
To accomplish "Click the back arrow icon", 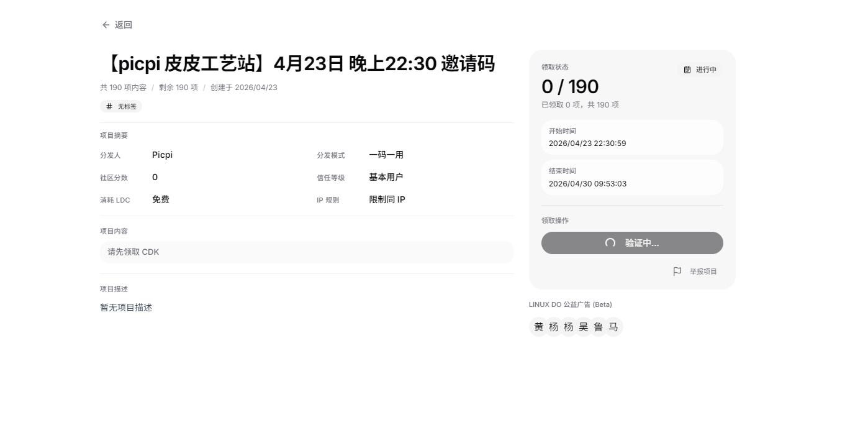I will (x=106, y=25).
